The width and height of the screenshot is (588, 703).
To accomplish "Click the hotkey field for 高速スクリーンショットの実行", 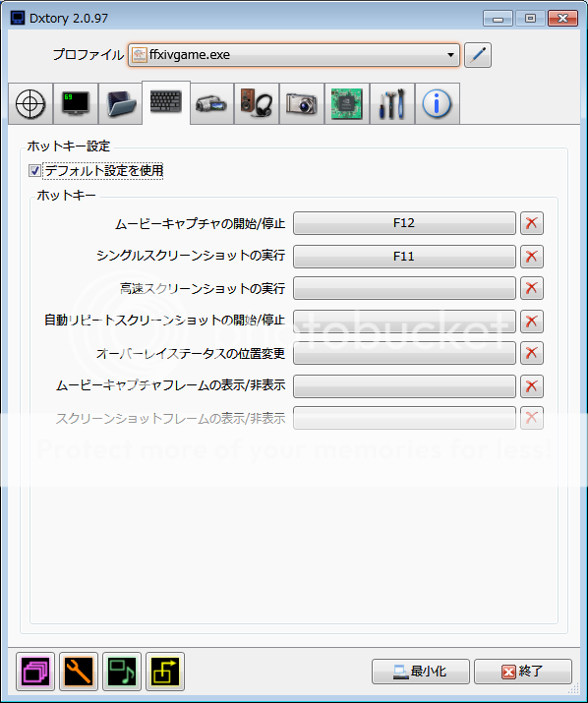I will pos(404,288).
